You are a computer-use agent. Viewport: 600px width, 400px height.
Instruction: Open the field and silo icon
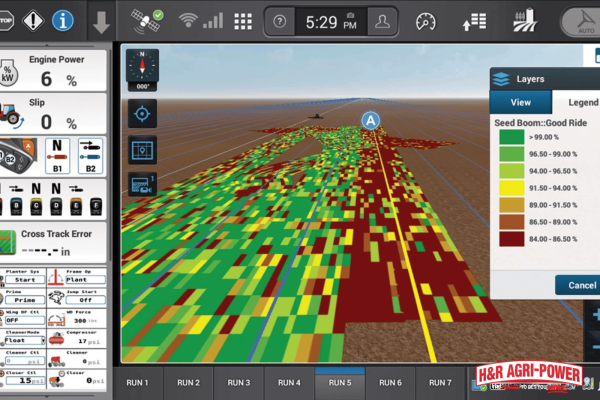pyautogui.click(x=525, y=21)
